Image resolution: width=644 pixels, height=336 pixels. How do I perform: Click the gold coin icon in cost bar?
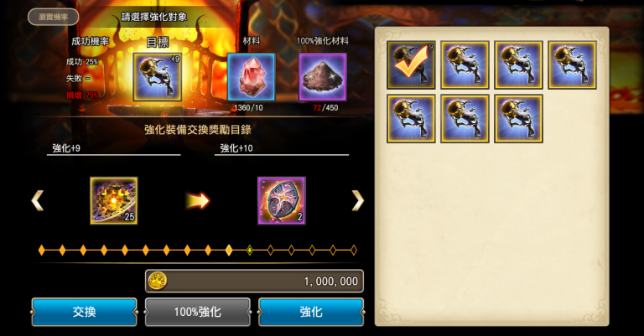(x=158, y=281)
